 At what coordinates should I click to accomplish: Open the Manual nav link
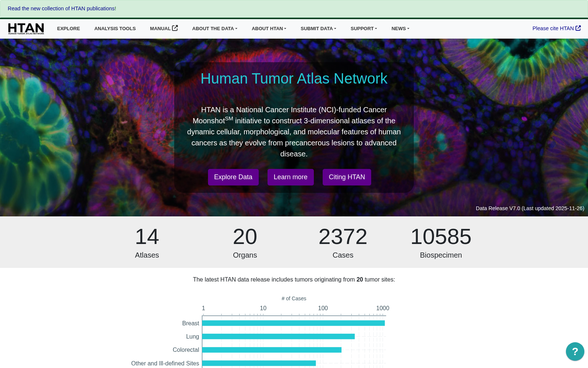coord(164,28)
